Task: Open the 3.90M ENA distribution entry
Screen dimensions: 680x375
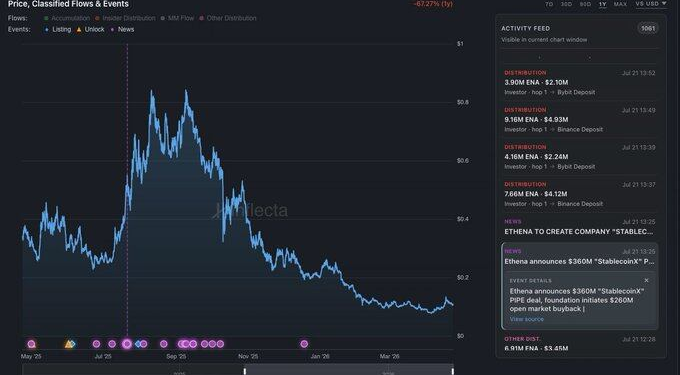Action: pyautogui.click(x=580, y=82)
